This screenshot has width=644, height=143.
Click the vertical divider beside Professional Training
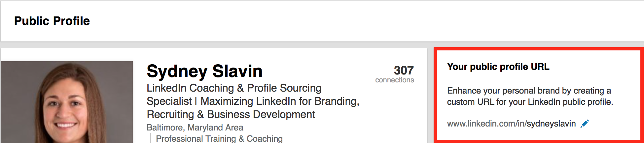(x=150, y=138)
